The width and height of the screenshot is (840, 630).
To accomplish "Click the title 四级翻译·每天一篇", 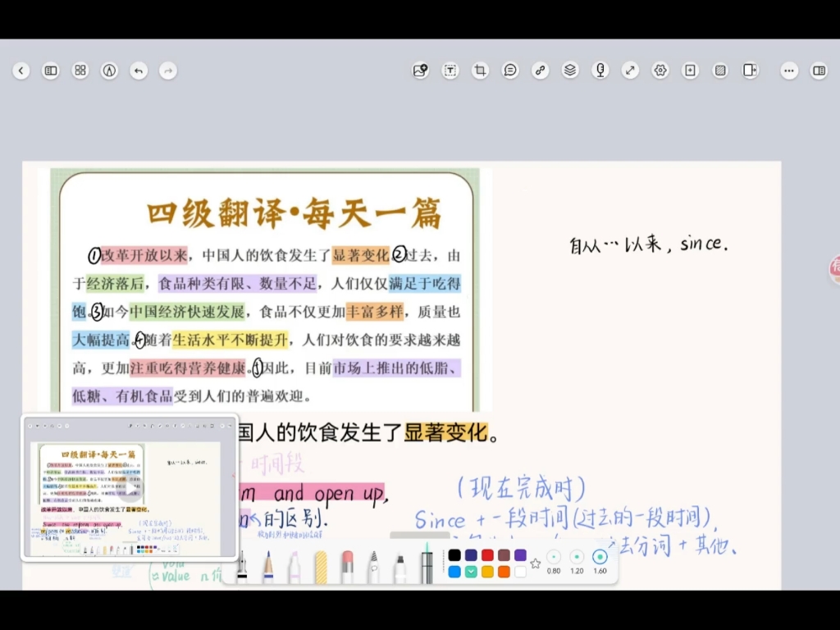I will (x=294, y=212).
